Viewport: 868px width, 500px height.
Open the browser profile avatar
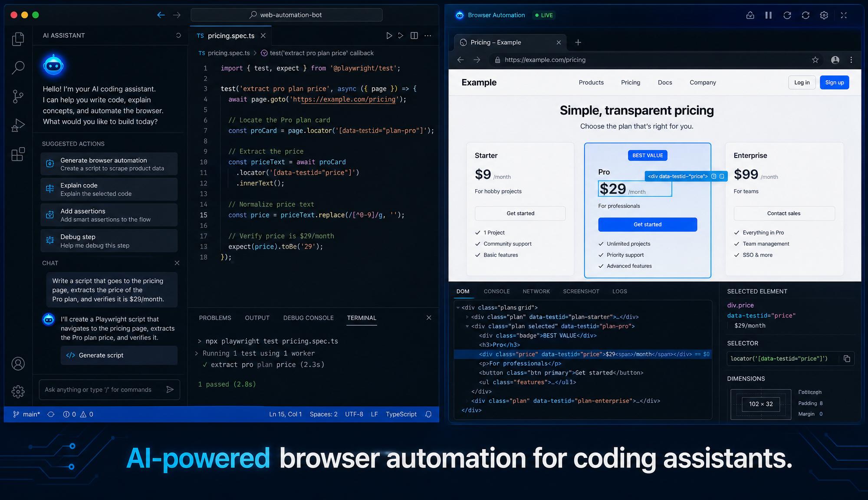835,60
